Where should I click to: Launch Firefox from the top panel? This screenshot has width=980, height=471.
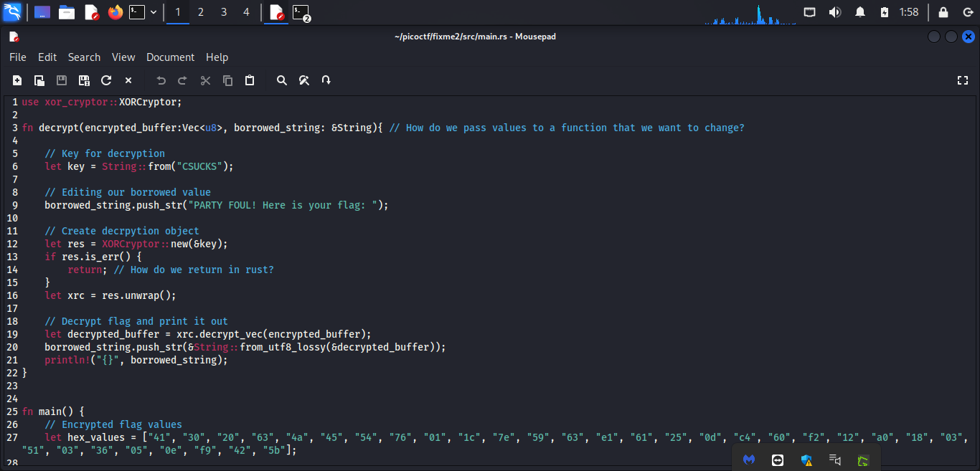point(115,12)
